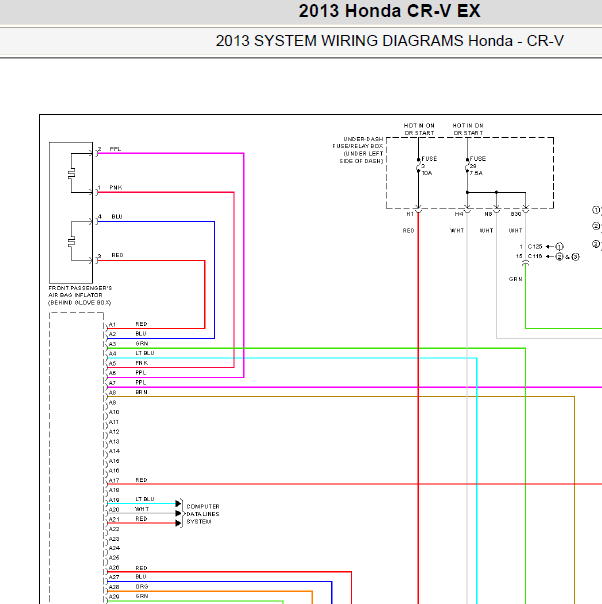Click terminal label H4 below fuse box
This screenshot has height=604, width=602.
click(x=459, y=214)
